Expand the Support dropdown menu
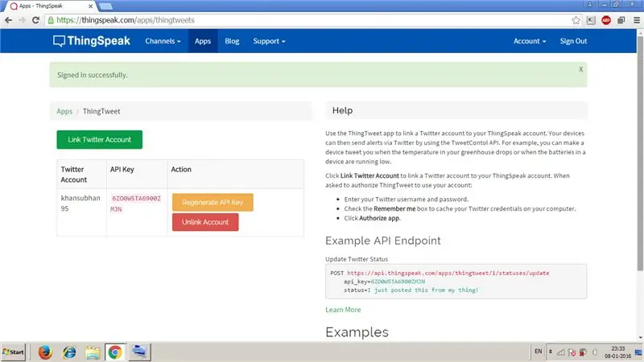Image resolution: width=644 pixels, height=362 pixels. (269, 41)
